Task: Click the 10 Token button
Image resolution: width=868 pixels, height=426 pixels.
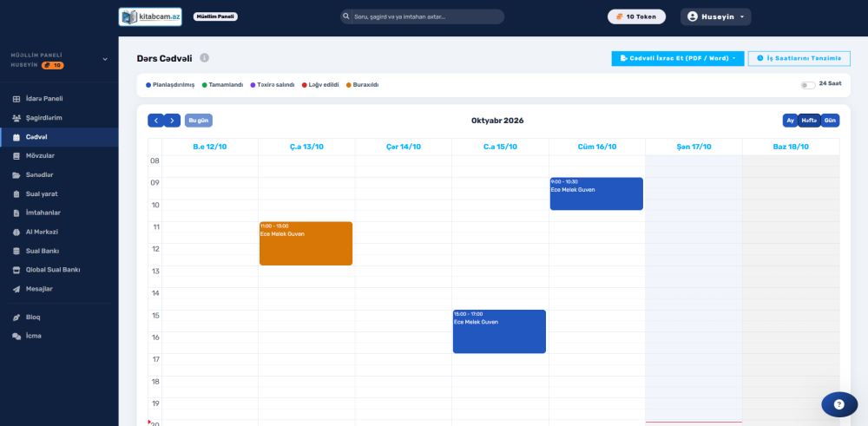Action: [636, 16]
